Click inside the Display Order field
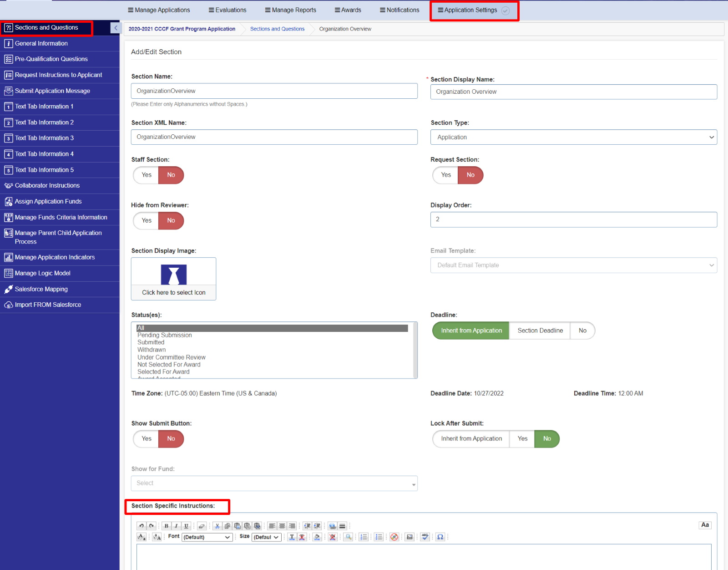The height and width of the screenshot is (570, 728). (x=573, y=219)
